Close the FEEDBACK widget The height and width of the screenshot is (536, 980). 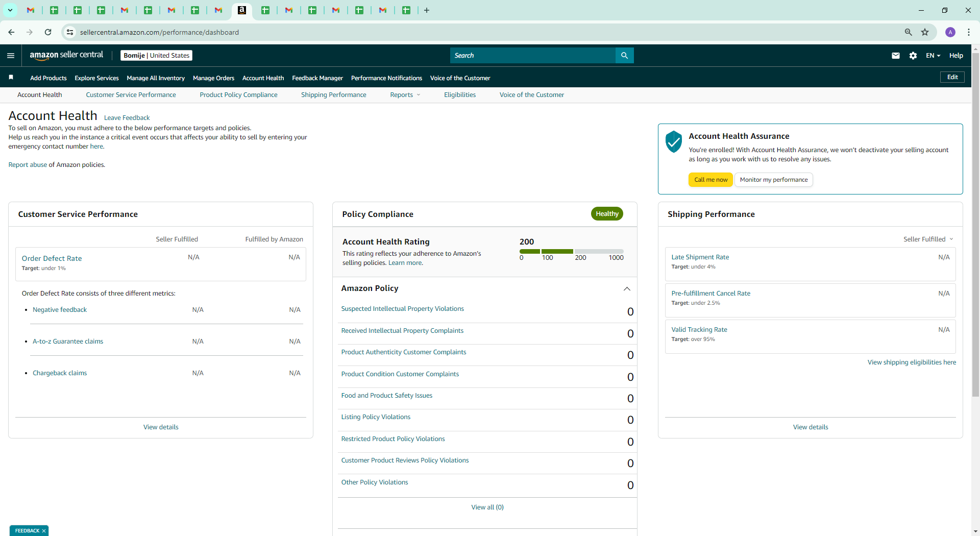coord(44,531)
